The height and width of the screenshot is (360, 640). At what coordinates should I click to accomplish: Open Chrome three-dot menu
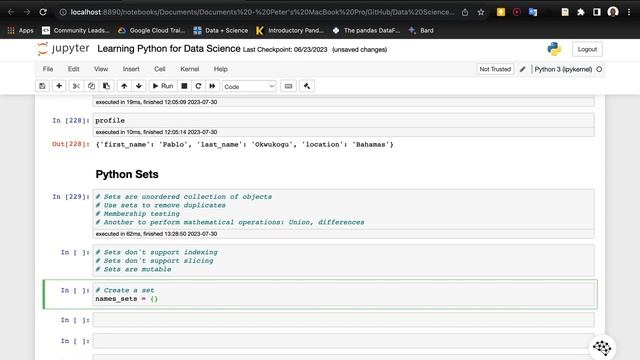click(x=629, y=12)
